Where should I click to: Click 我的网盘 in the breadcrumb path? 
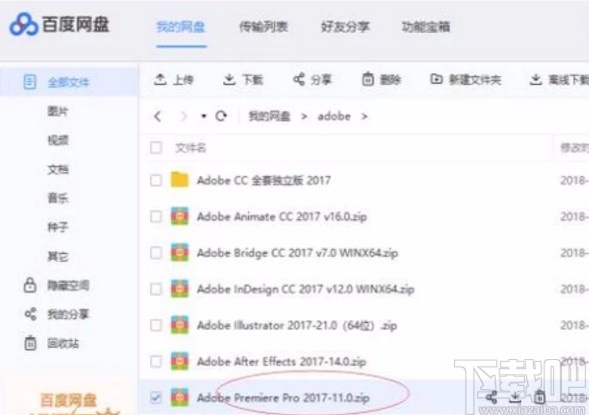click(x=270, y=116)
